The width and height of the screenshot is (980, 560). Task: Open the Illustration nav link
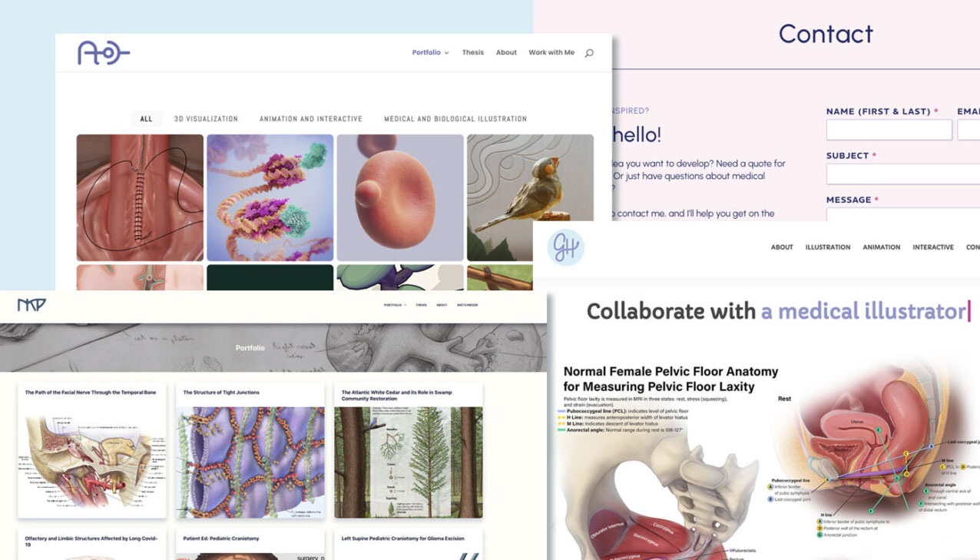coord(827,247)
